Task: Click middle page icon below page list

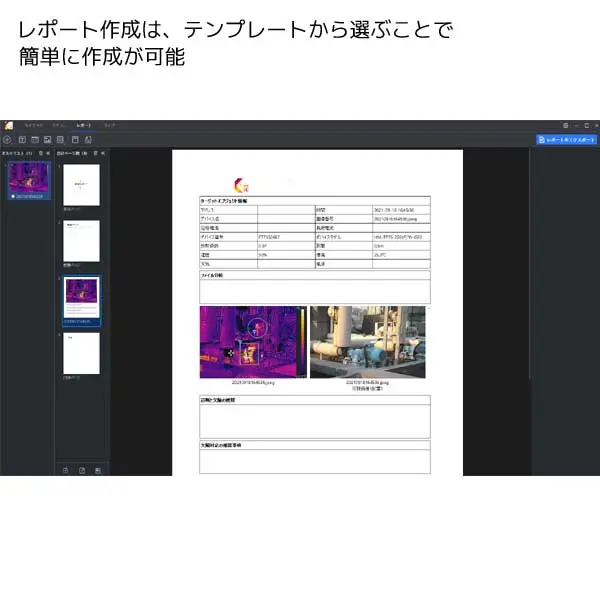Action: click(x=82, y=469)
